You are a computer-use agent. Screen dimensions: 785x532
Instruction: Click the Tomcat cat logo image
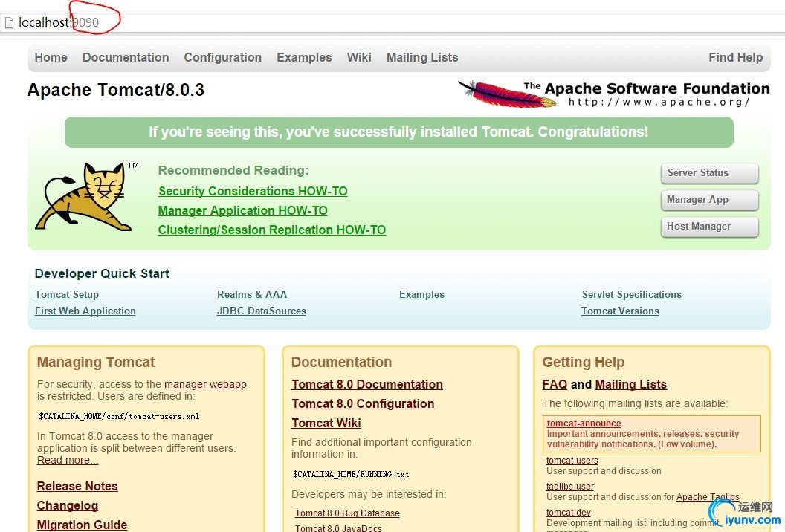(83, 197)
